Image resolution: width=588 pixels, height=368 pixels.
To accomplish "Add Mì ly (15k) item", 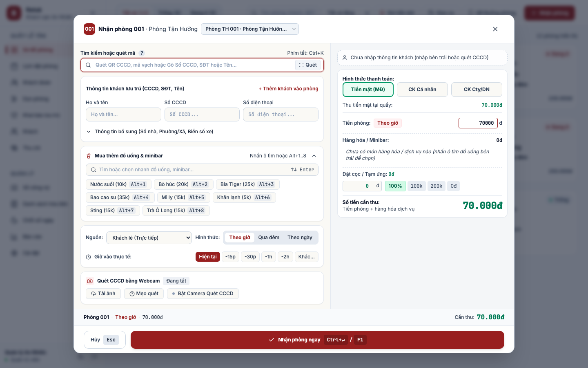I will point(184,197).
